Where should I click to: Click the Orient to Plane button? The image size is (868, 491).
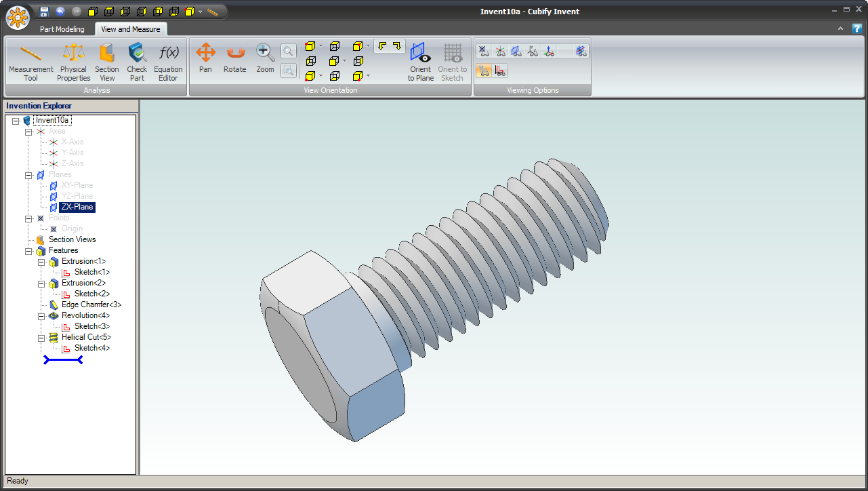click(420, 61)
